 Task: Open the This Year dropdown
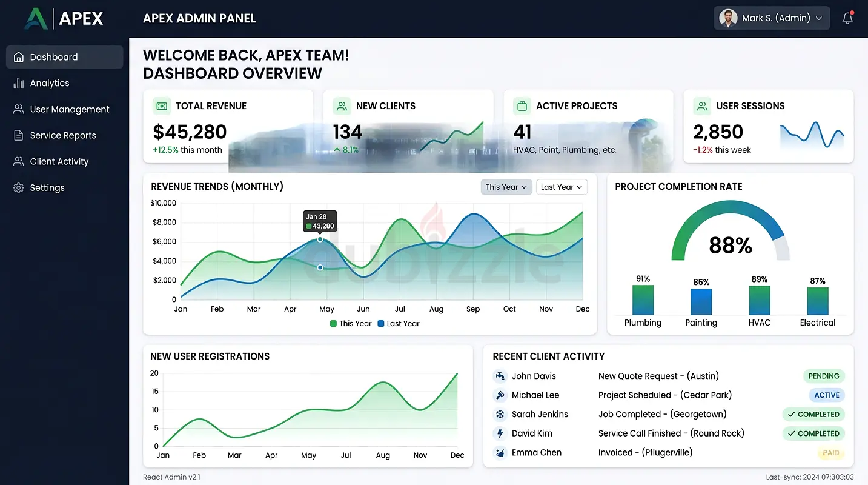506,187
